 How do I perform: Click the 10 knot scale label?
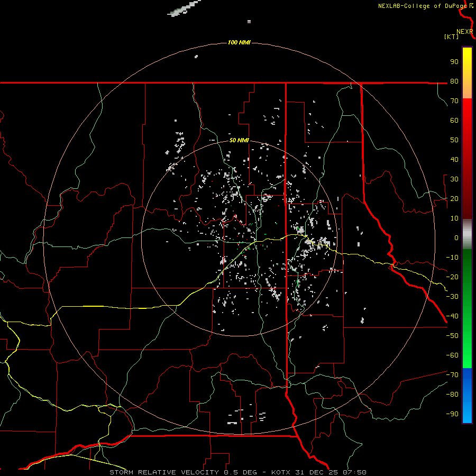[454, 218]
